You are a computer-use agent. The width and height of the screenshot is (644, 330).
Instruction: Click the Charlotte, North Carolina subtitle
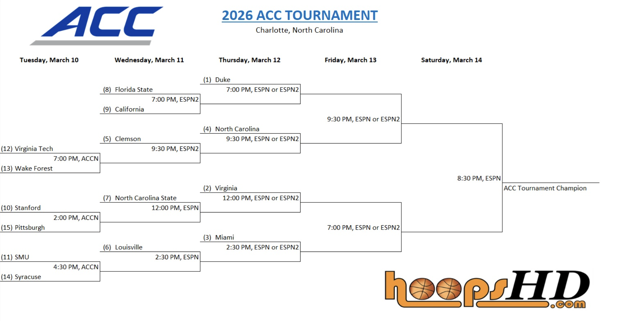tap(299, 30)
